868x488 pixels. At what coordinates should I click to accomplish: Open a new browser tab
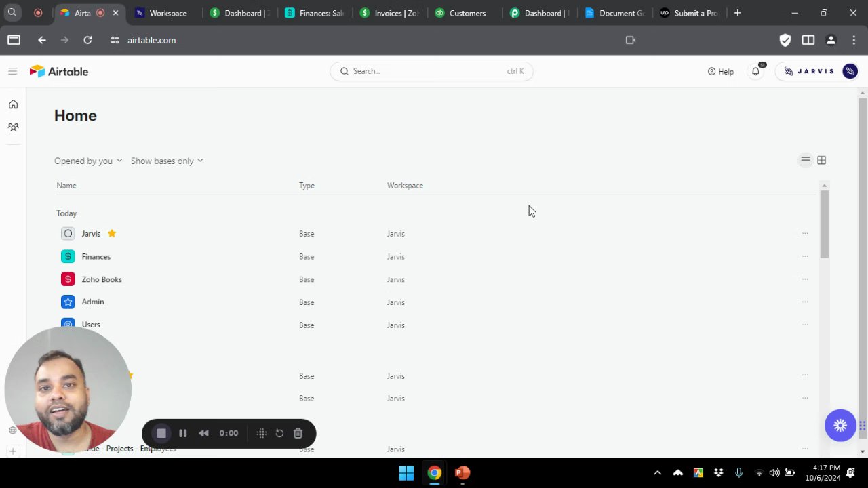[738, 13]
